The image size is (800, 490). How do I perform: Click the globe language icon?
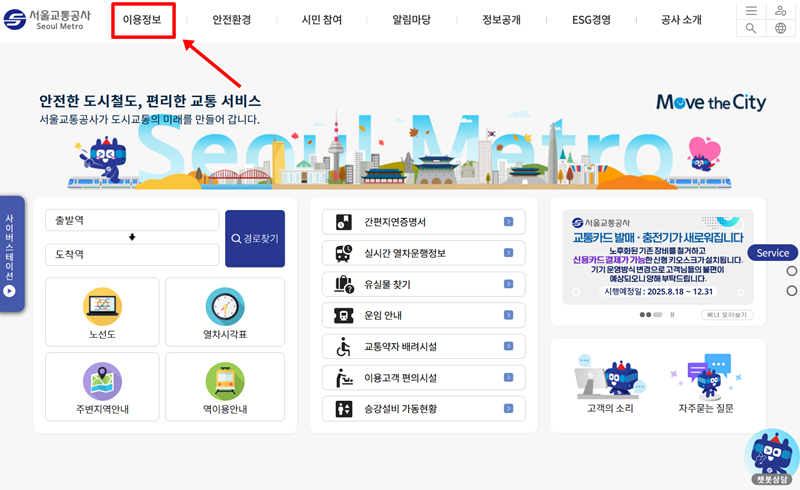point(781,28)
